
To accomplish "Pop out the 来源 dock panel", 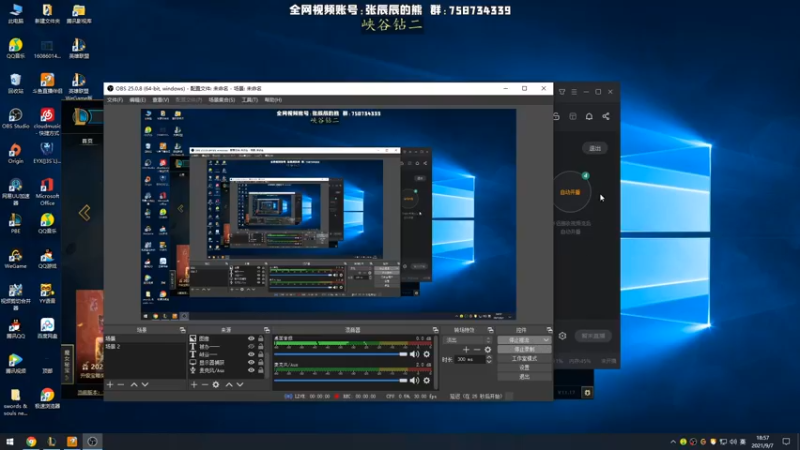I will tap(266, 330).
